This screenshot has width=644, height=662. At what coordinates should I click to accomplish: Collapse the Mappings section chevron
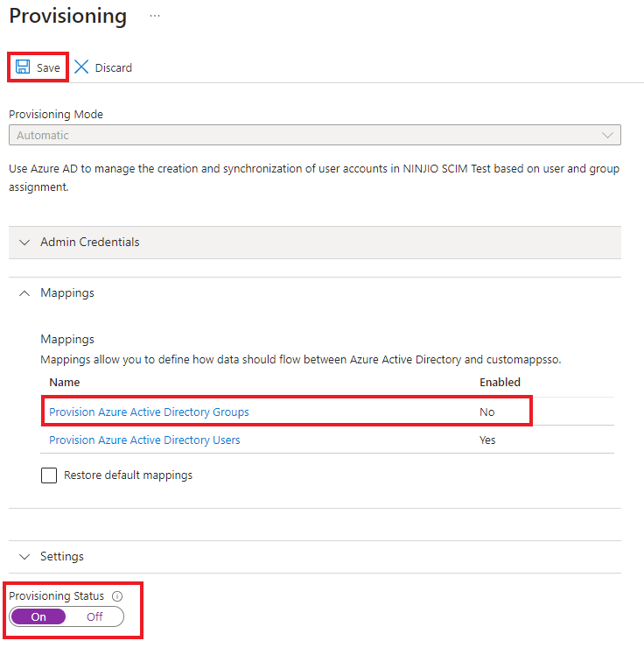coord(24,293)
